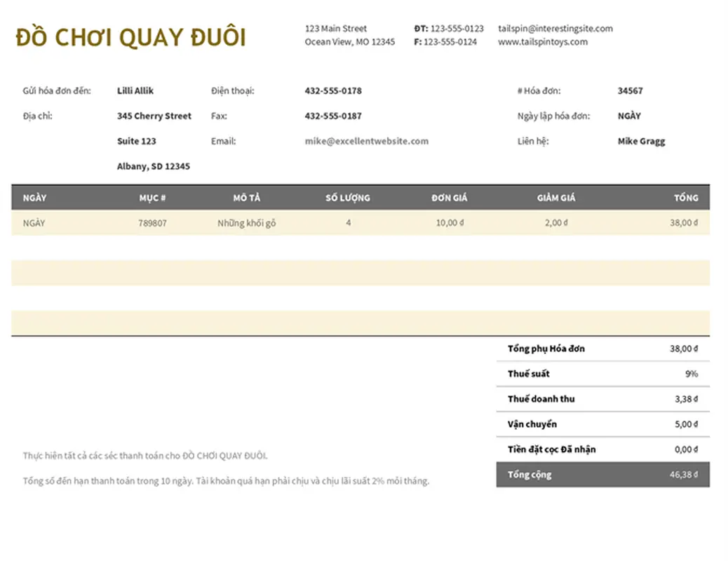Click the 345 Cherry Street address field
Viewport: 728px width, 561px height.
(x=154, y=116)
